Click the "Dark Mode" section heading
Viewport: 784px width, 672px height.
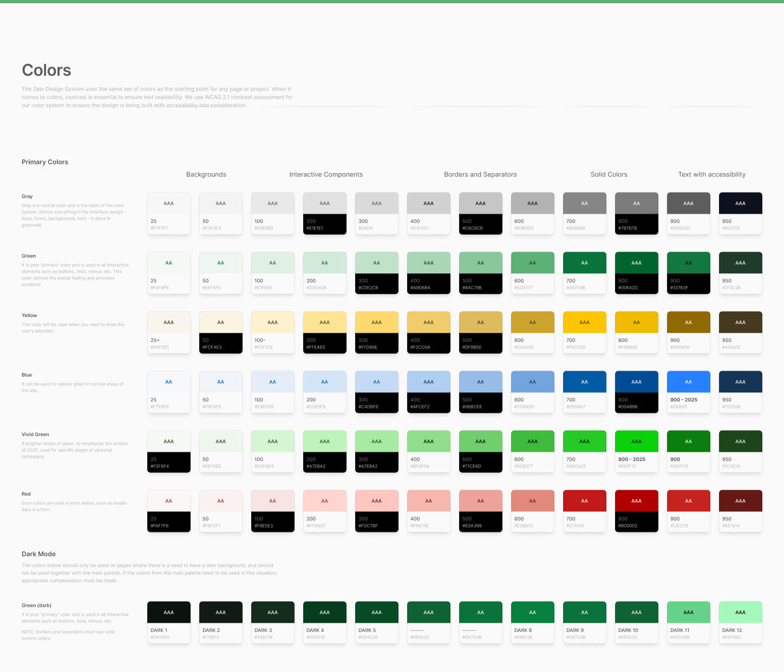(x=38, y=554)
